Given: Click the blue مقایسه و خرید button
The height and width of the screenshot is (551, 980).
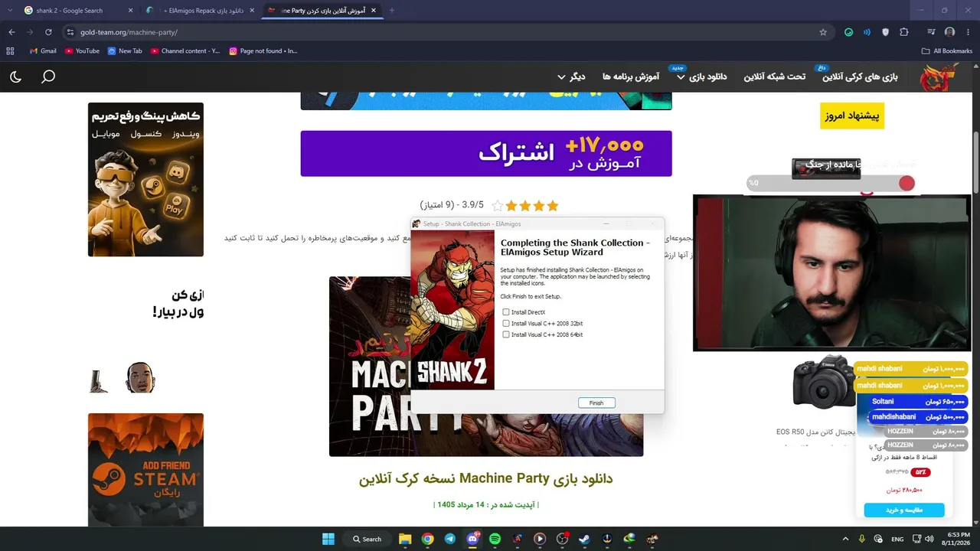Looking at the screenshot, I should coord(904,510).
